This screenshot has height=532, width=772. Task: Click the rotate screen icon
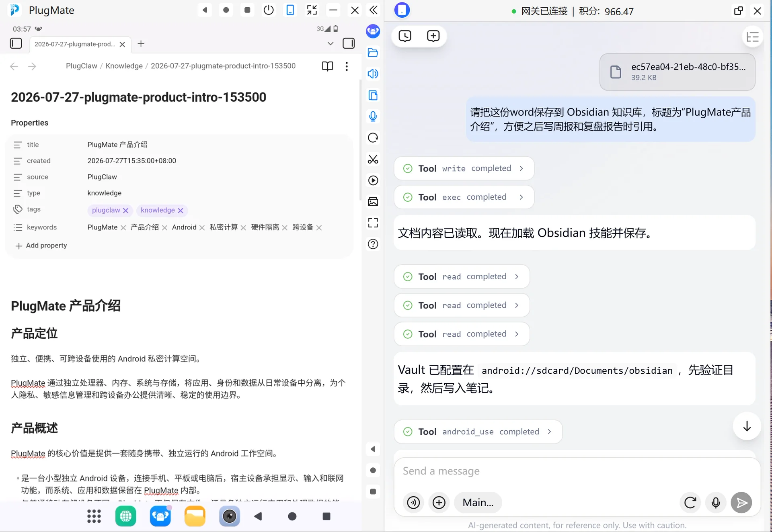(x=373, y=138)
